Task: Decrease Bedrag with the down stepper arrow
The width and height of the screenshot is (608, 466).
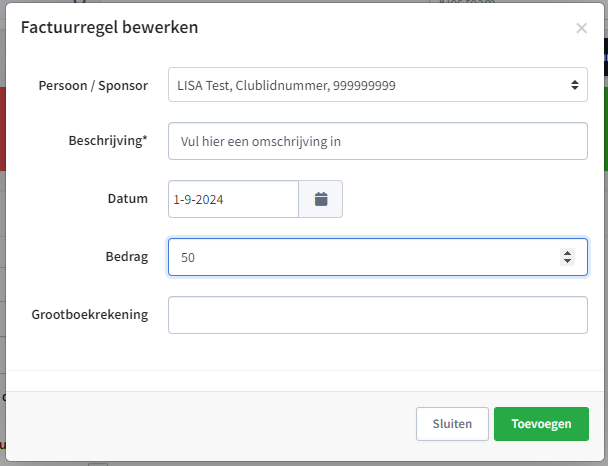Action: tap(567, 261)
